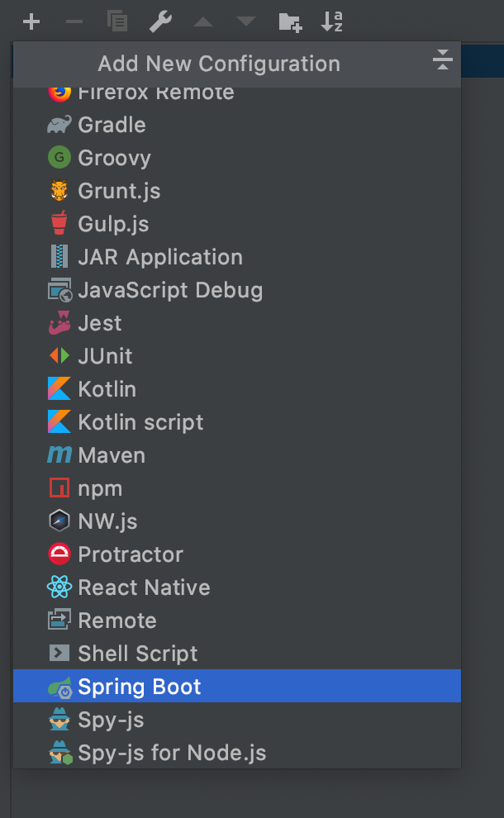Image resolution: width=504 pixels, height=818 pixels.
Task: Open the wrench Edit Templates icon
Action: point(160,22)
